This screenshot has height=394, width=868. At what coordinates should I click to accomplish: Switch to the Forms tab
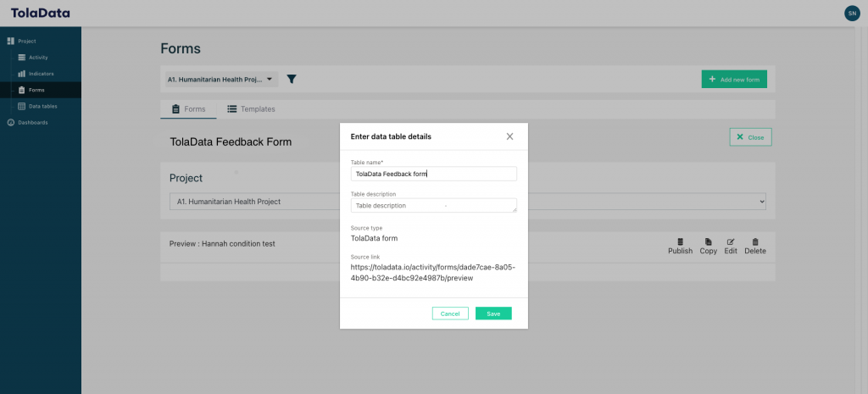click(189, 109)
